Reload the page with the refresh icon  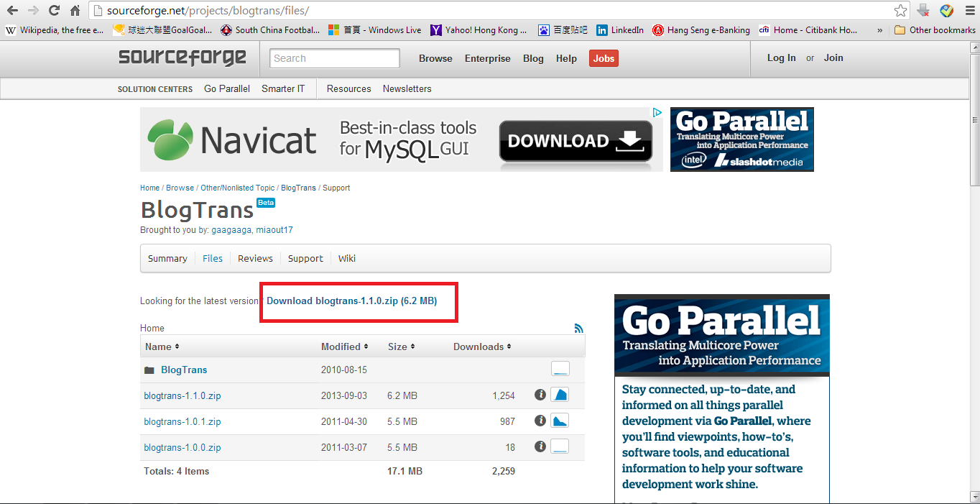pos(54,11)
